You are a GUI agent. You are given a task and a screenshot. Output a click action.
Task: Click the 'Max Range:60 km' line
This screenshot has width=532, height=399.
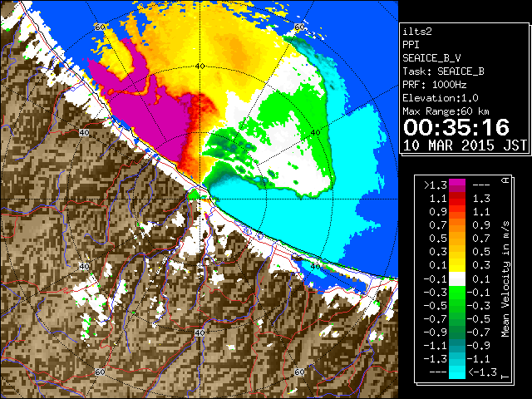pos(446,111)
